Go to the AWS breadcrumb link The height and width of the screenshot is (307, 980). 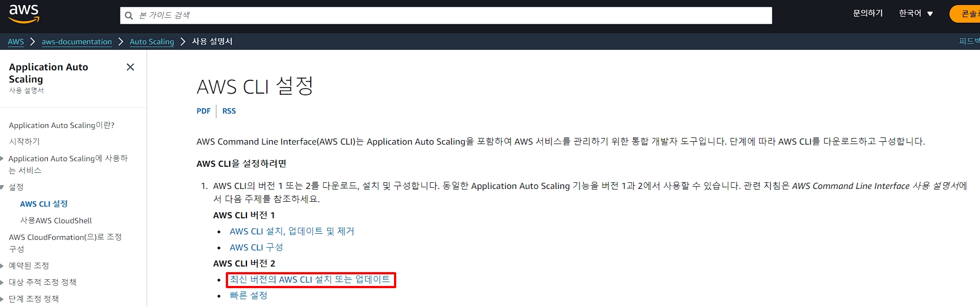[x=16, y=42]
